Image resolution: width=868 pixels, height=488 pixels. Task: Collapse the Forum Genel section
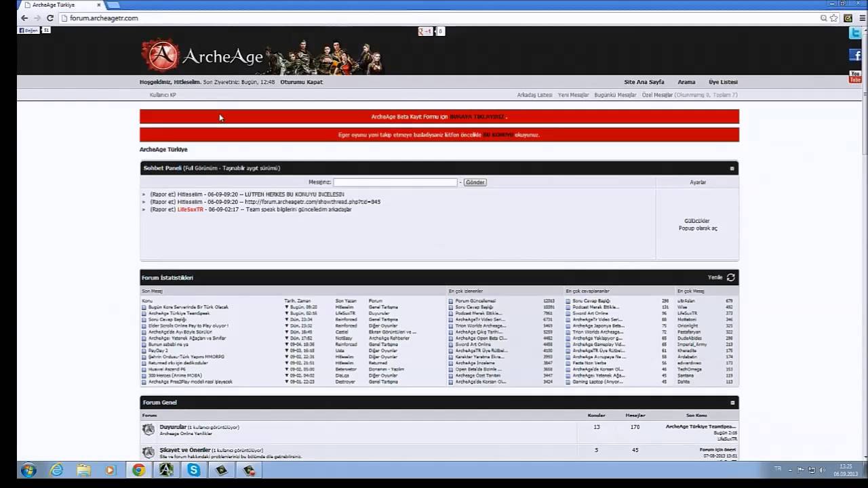[732, 403]
